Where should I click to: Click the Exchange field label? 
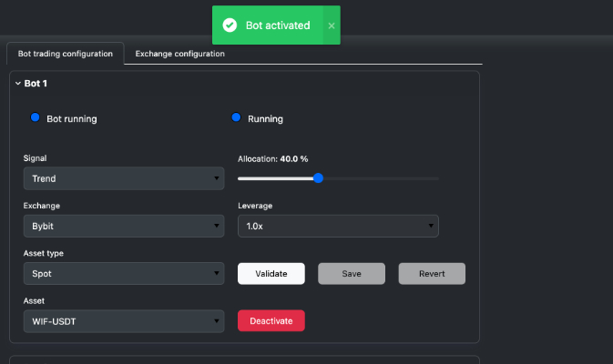(x=42, y=206)
